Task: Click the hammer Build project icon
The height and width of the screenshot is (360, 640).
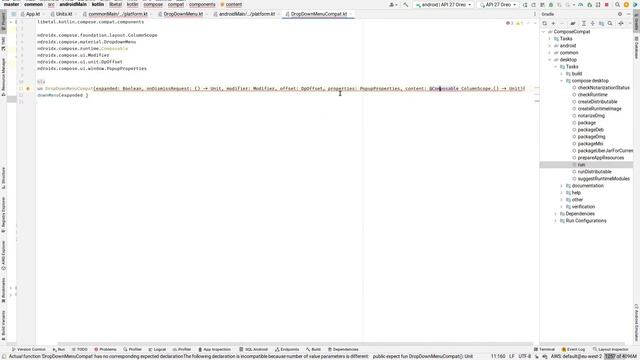Action: [406, 4]
